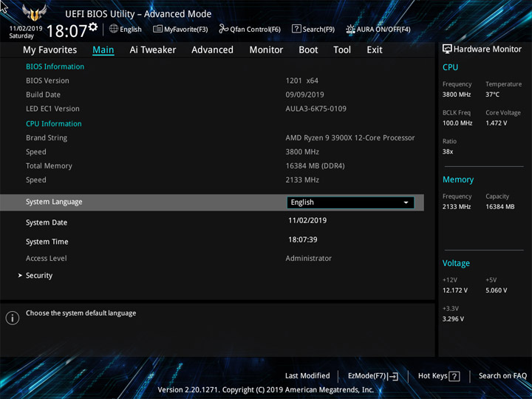Click English in the top bar
532x399 pixels.
coord(131,29)
